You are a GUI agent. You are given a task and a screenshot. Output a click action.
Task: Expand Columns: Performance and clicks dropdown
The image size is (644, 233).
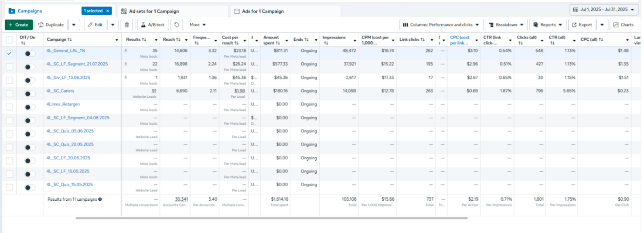click(x=440, y=25)
